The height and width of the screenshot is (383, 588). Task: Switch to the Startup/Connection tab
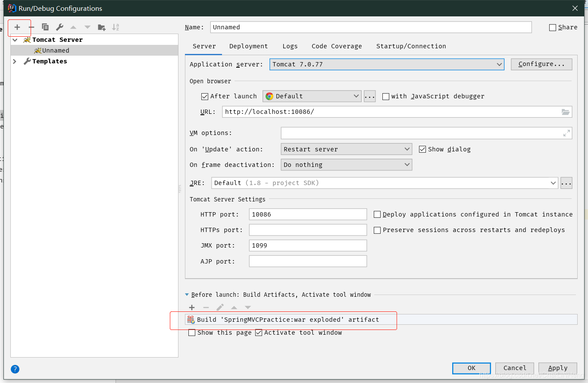[411, 46]
